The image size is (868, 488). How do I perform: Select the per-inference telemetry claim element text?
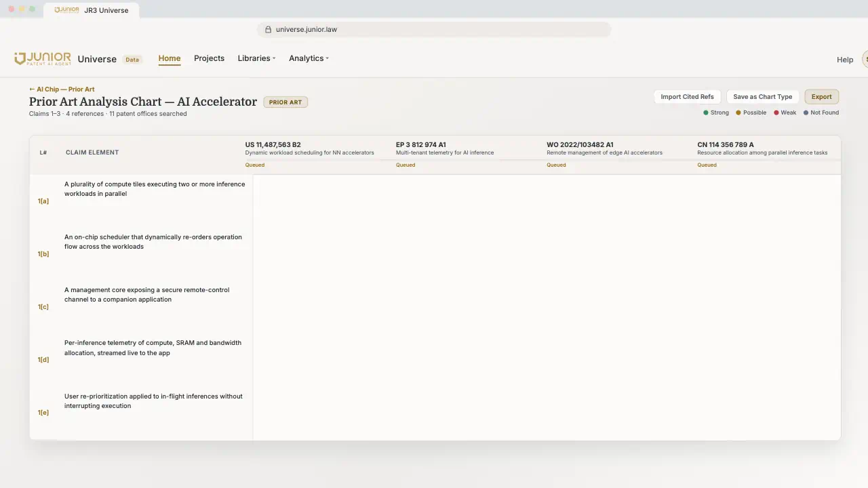pos(153,348)
